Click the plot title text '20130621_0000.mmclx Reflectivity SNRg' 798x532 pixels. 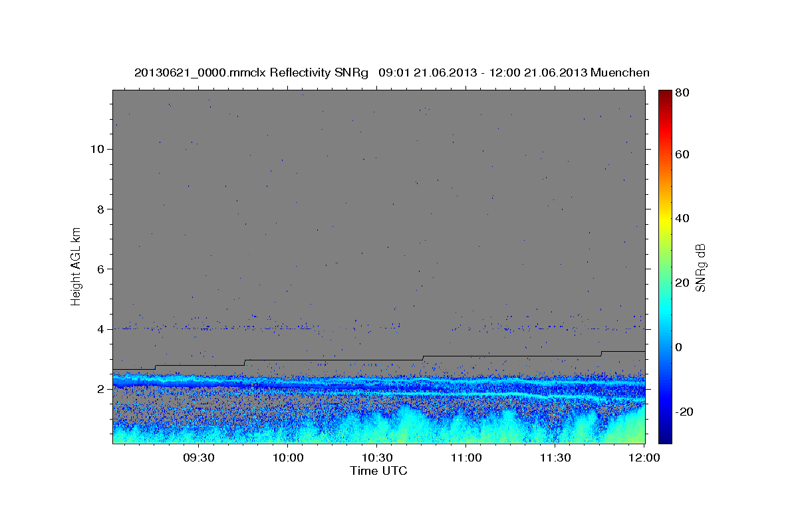pos(251,72)
